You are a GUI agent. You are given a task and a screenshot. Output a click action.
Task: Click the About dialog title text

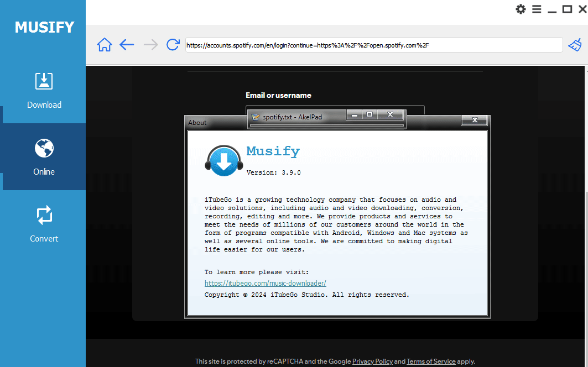pyautogui.click(x=197, y=123)
